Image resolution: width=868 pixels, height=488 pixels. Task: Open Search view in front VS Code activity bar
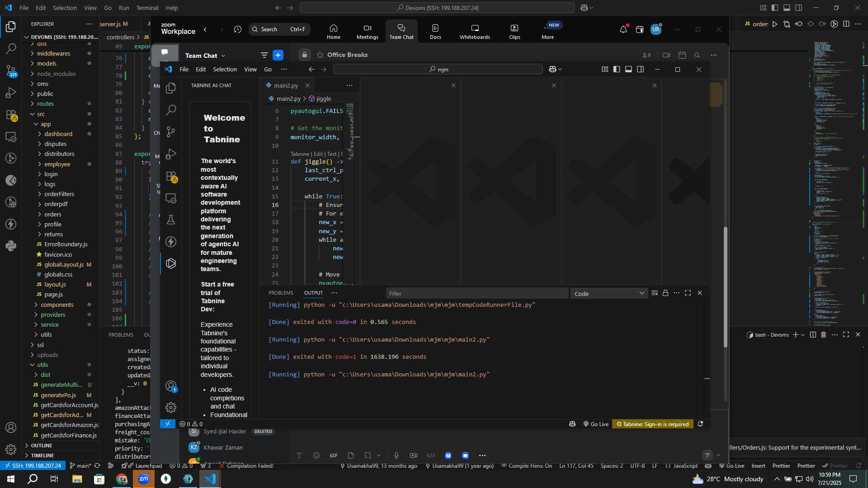pyautogui.click(x=171, y=110)
